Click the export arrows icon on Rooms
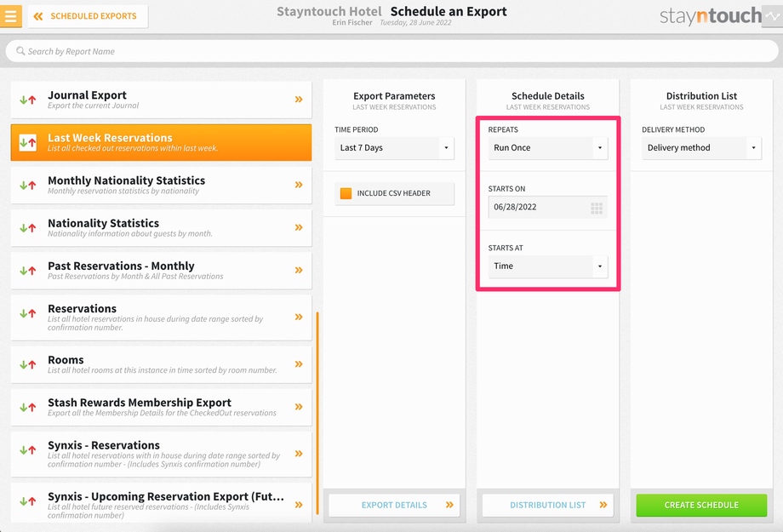 click(28, 364)
